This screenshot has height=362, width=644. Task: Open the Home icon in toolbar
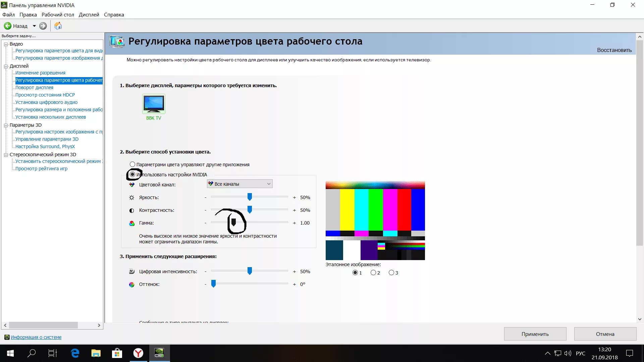click(58, 26)
